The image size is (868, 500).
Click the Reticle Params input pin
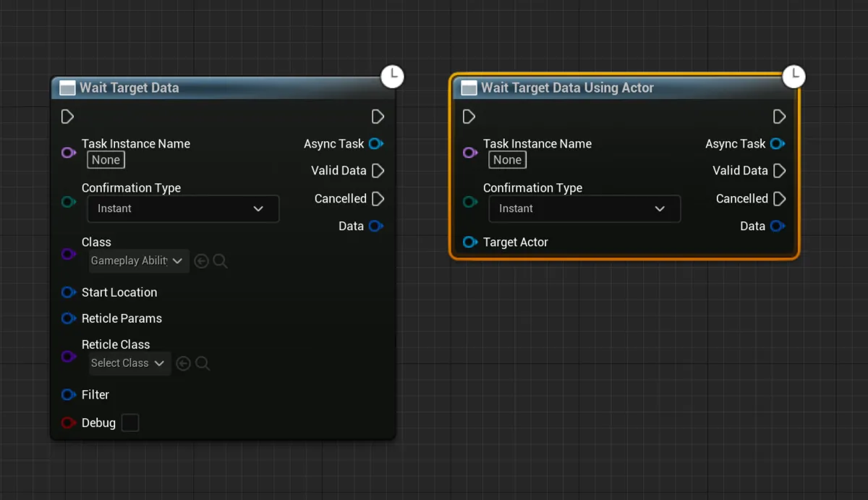tap(69, 318)
